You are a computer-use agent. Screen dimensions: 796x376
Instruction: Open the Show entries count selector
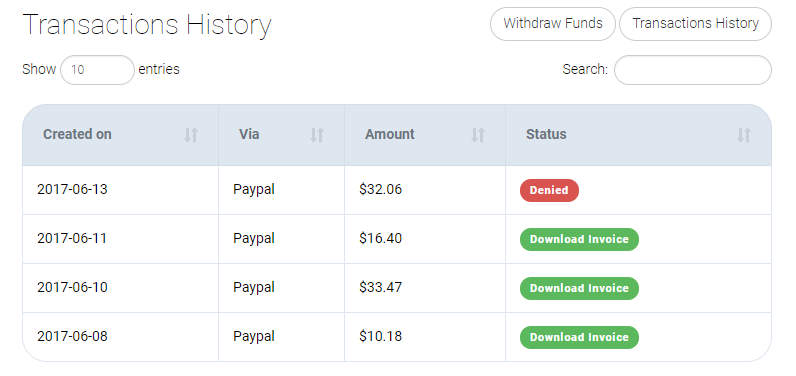(x=97, y=70)
